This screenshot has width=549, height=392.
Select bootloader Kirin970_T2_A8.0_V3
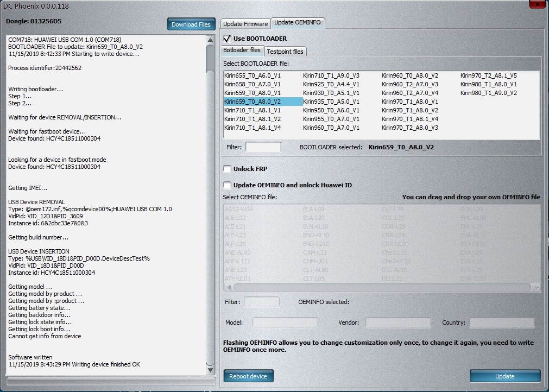tap(410, 128)
